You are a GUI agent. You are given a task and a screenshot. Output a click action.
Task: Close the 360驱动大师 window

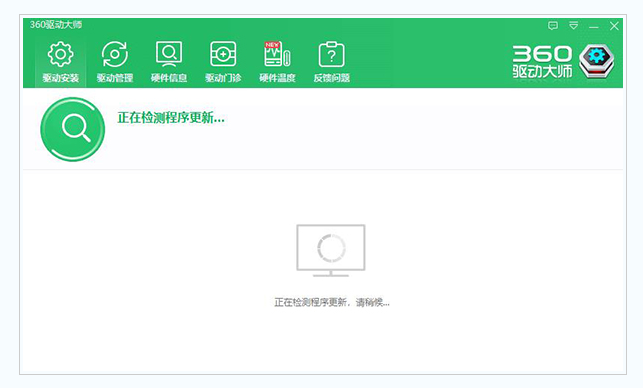(x=614, y=26)
